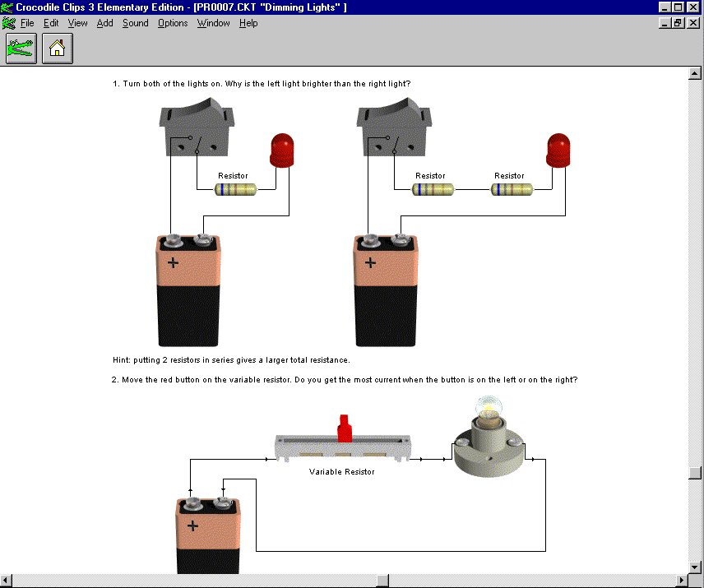Screen dimensions: 704x588
Task: Click the red variable resistor slider knob
Action: coord(345,428)
